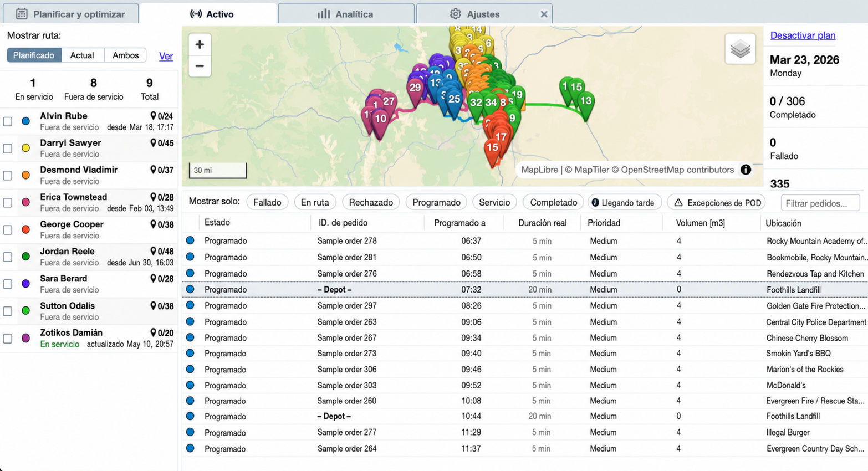Switch route display to Actual
Image resolution: width=868 pixels, height=471 pixels.
(82, 55)
